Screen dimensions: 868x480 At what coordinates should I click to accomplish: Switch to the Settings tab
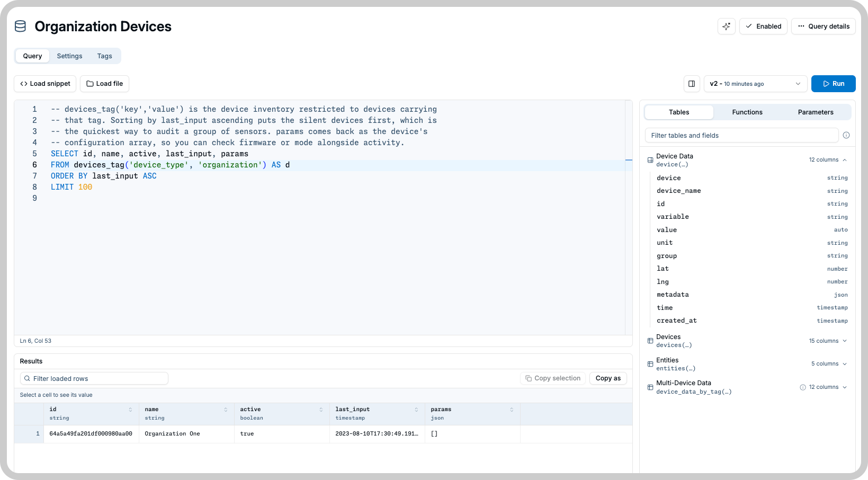(70, 56)
